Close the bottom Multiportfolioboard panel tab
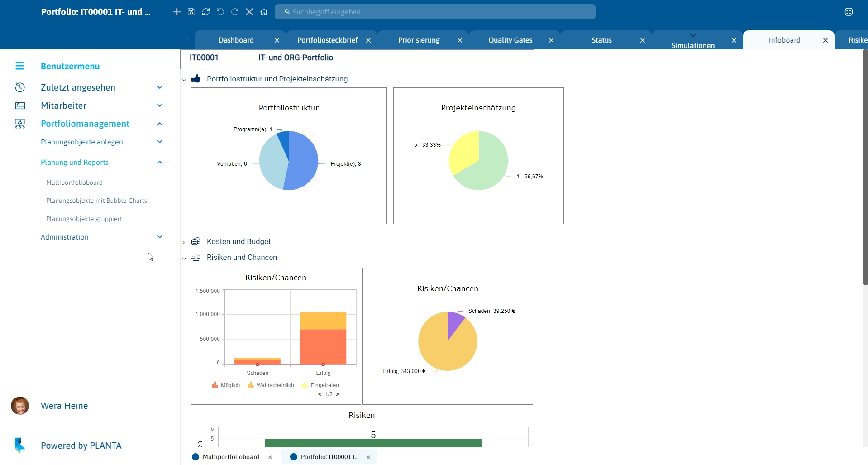 [x=270, y=457]
